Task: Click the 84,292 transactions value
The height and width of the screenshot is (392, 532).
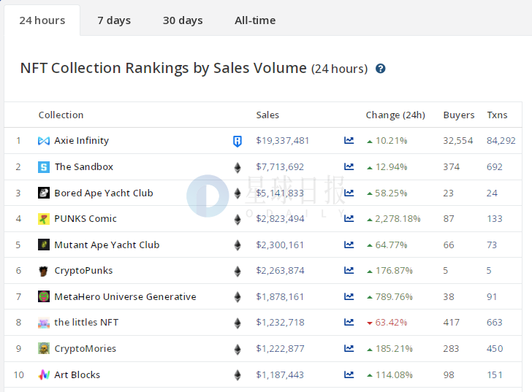Action: coord(501,141)
